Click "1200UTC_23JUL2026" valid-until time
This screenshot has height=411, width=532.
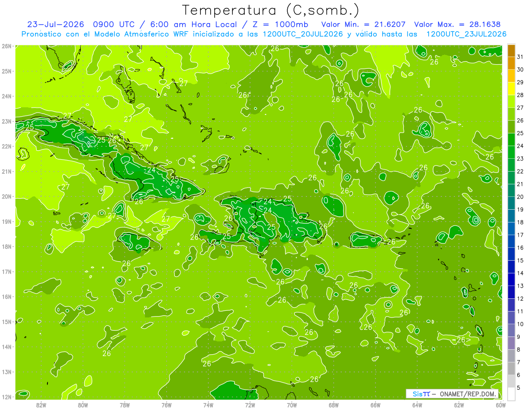point(466,34)
